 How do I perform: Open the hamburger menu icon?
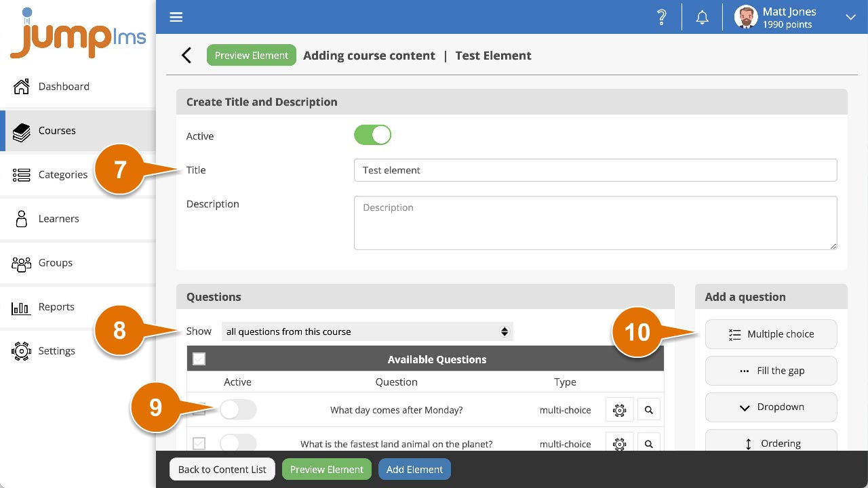(x=176, y=17)
